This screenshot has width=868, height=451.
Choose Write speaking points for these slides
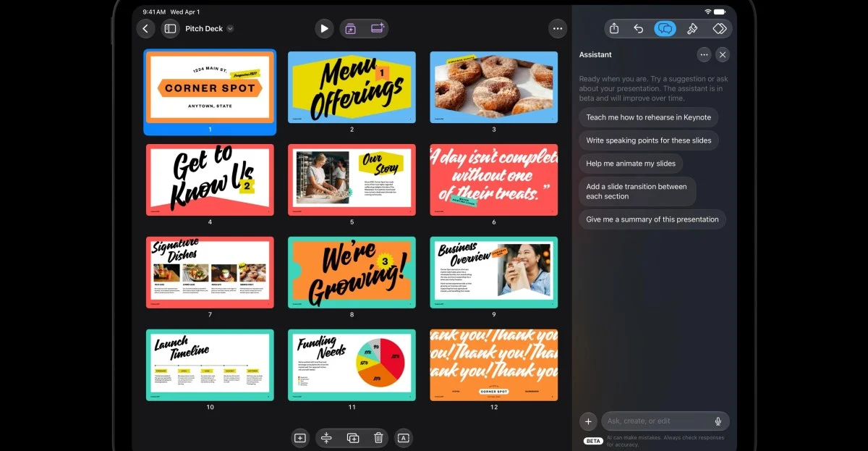[648, 140]
